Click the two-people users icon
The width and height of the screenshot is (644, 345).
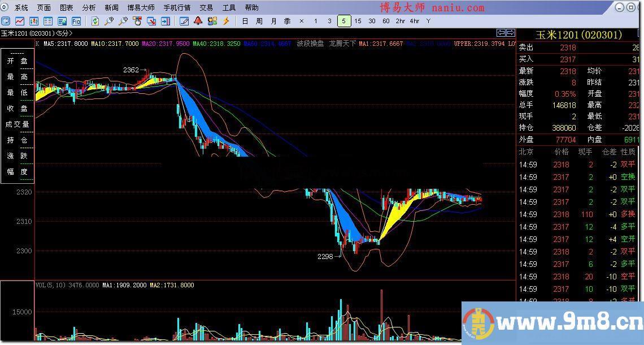(212, 21)
